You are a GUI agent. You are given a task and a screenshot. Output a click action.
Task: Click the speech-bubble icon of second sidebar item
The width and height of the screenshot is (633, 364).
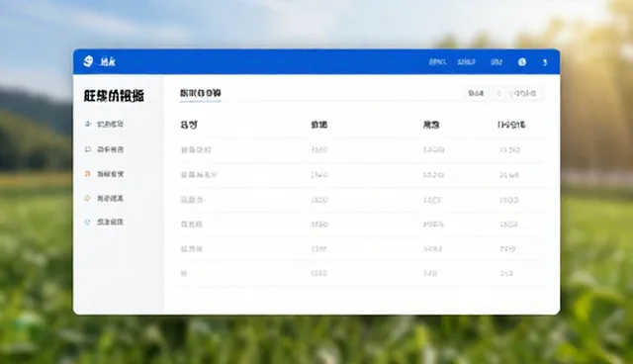coord(88,149)
